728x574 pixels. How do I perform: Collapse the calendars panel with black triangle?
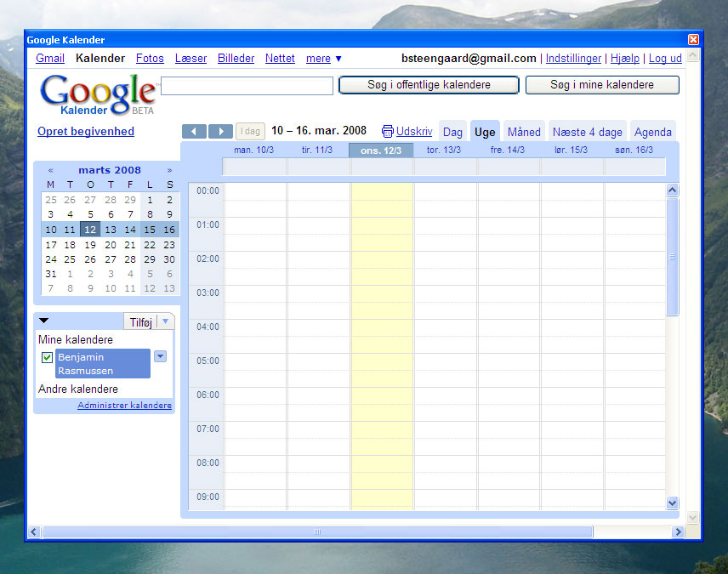(44, 321)
